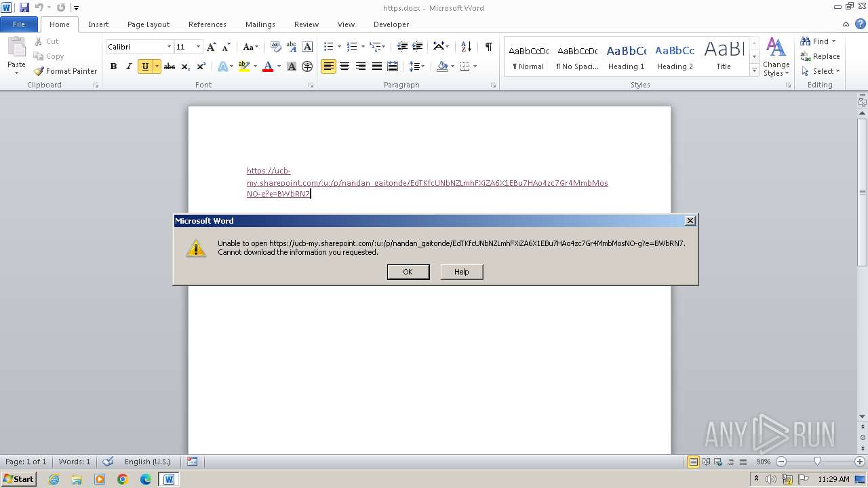This screenshot has height=488, width=868.
Task: Click the Increase Indent icon
Action: coord(418,47)
